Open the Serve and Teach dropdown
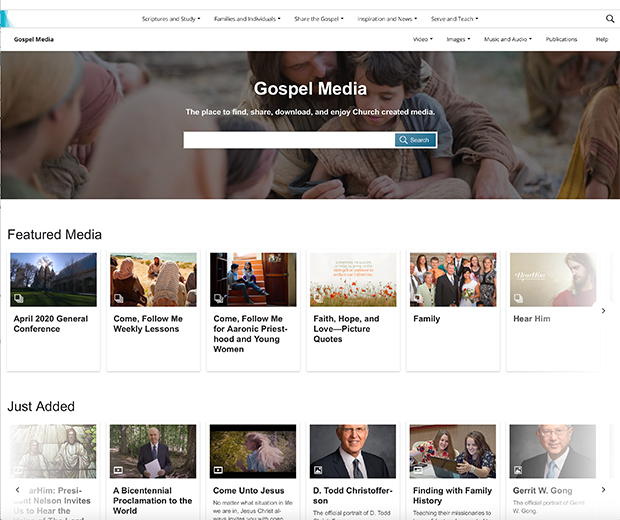Viewport: 620px width, 520px height. click(x=454, y=19)
